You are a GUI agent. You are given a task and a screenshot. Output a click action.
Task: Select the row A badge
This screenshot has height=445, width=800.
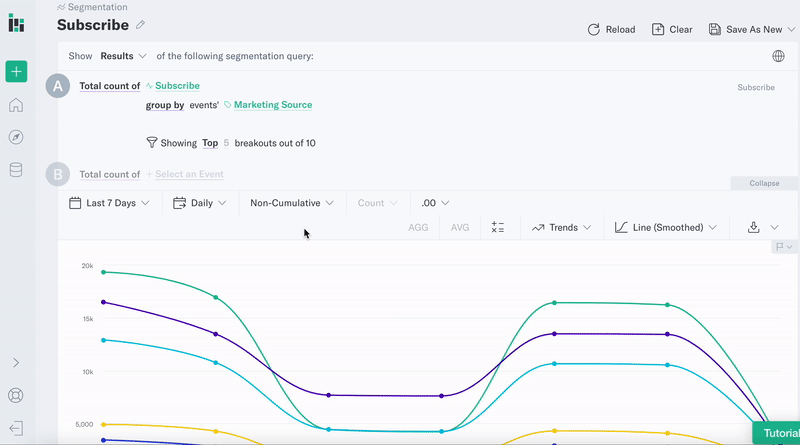pyautogui.click(x=58, y=86)
